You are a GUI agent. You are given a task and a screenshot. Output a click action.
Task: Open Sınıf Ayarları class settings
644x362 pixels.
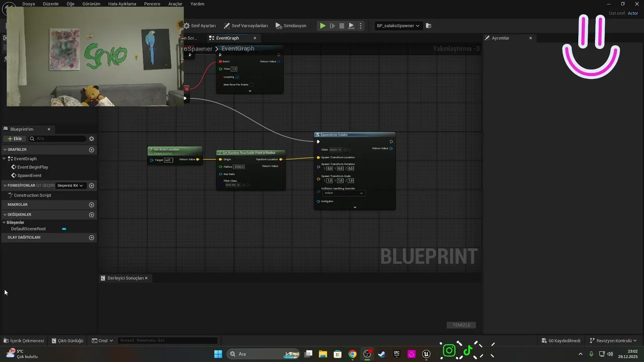[x=200, y=26]
